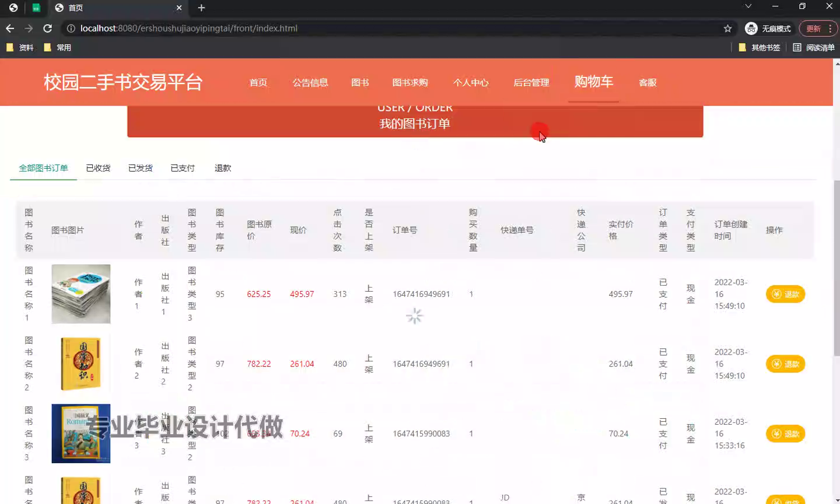Open the 常用 bookmark folder
This screenshot has height=504, width=840.
point(57,47)
